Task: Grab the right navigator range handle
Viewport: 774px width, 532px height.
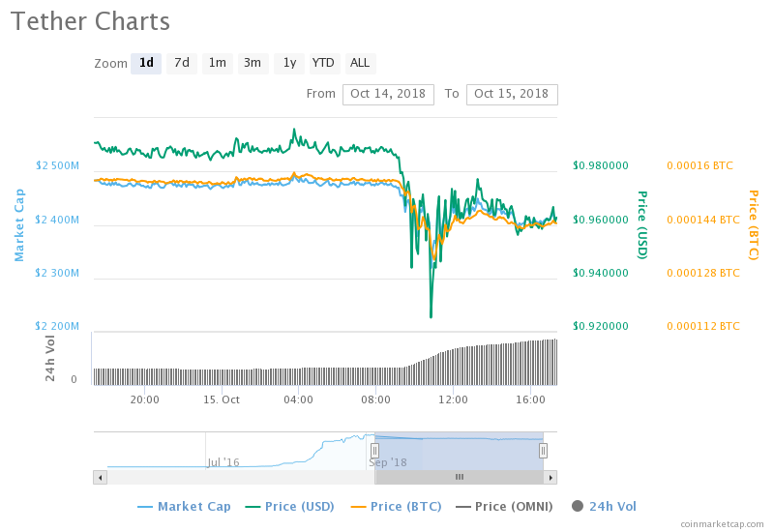Action: pos(543,450)
